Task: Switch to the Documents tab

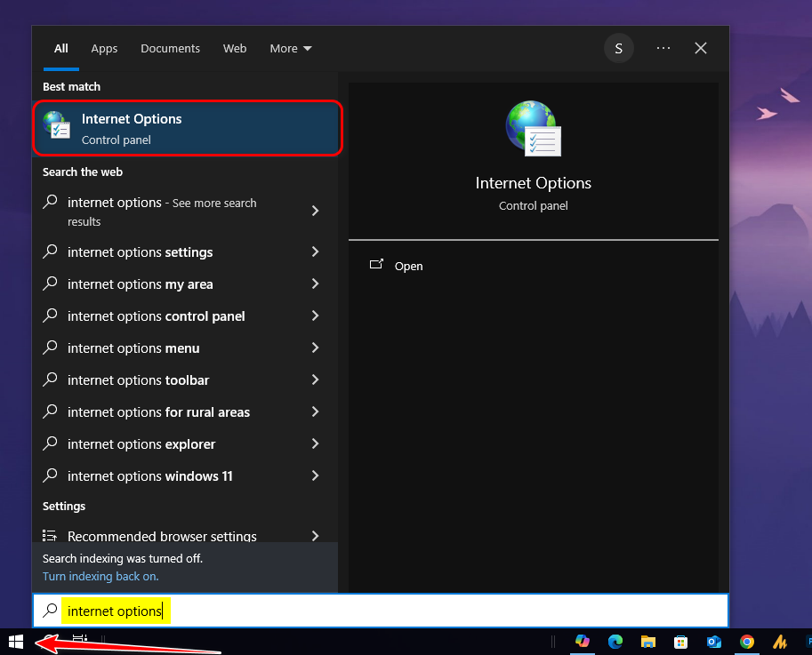Action: [x=170, y=49]
